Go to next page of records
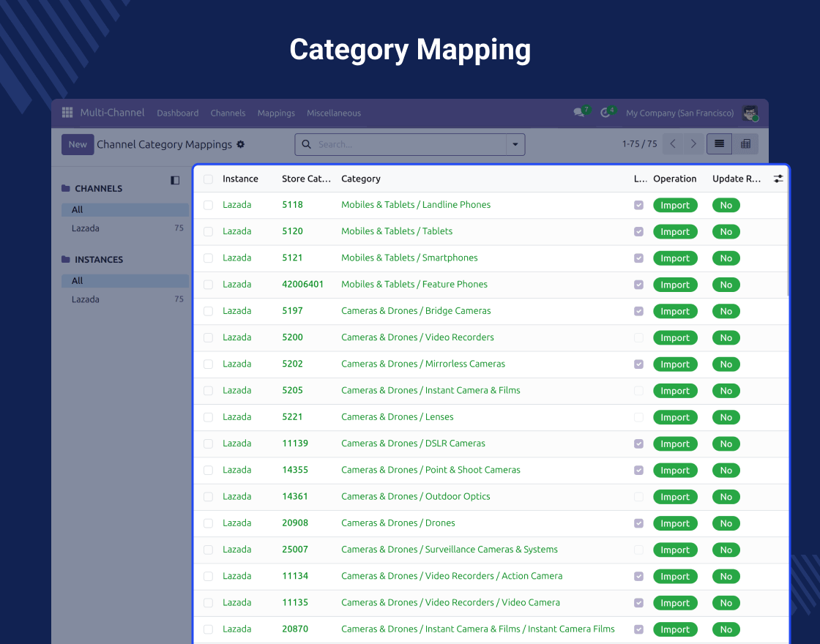Viewport: 820px width, 644px height. [693, 143]
